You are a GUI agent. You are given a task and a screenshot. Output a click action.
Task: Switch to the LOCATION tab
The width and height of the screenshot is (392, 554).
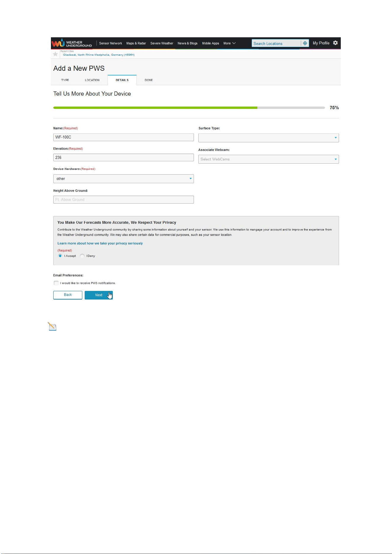point(92,80)
